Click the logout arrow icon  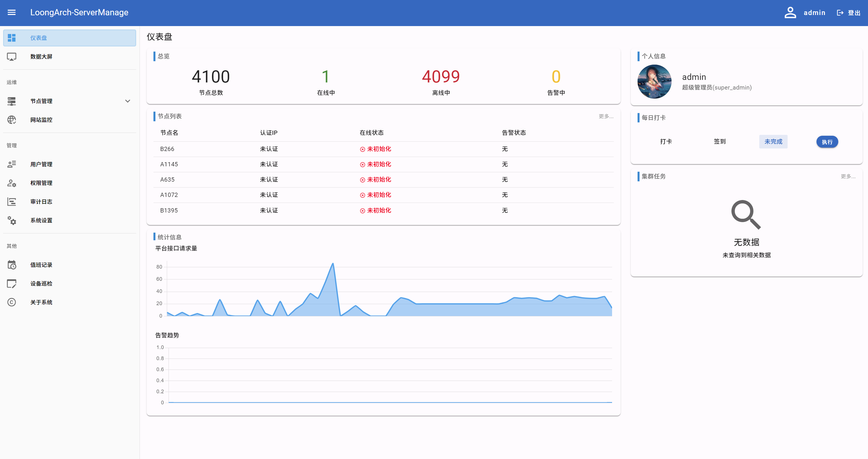coord(840,13)
